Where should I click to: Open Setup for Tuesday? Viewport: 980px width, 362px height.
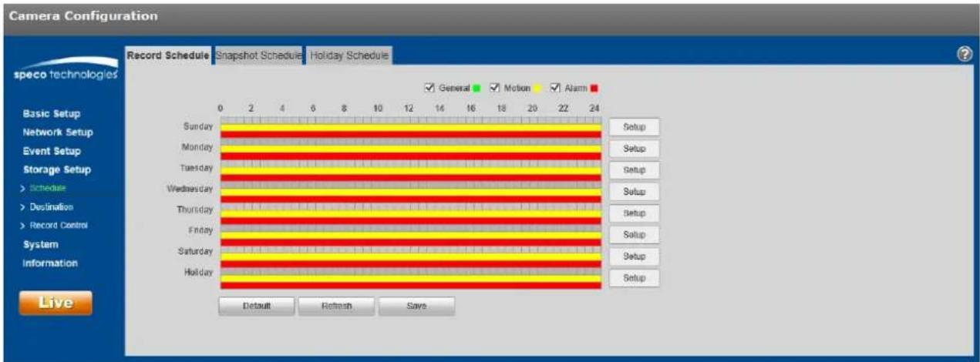(634, 170)
